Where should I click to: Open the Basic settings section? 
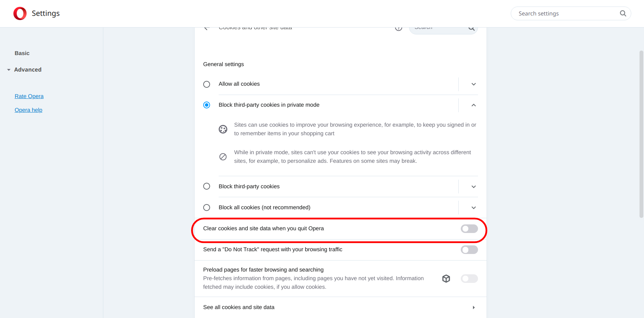tap(22, 53)
